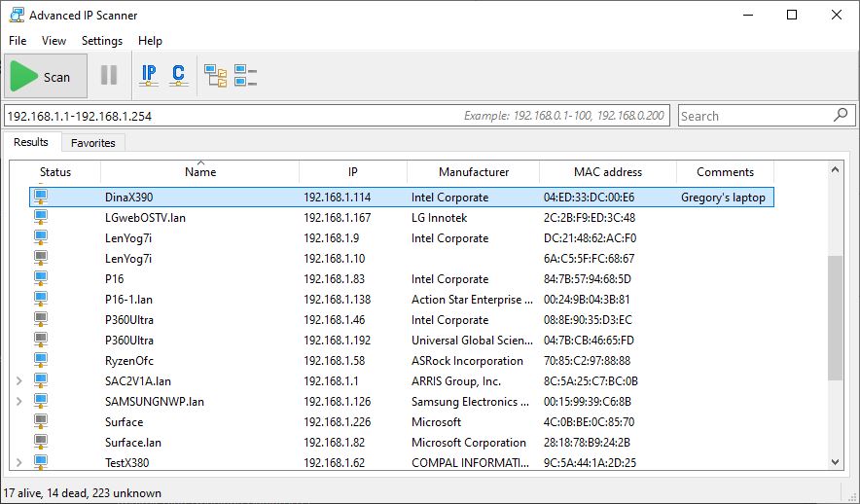860x504 pixels.
Task: Click the "DinaX390" name cell
Action: pos(128,198)
